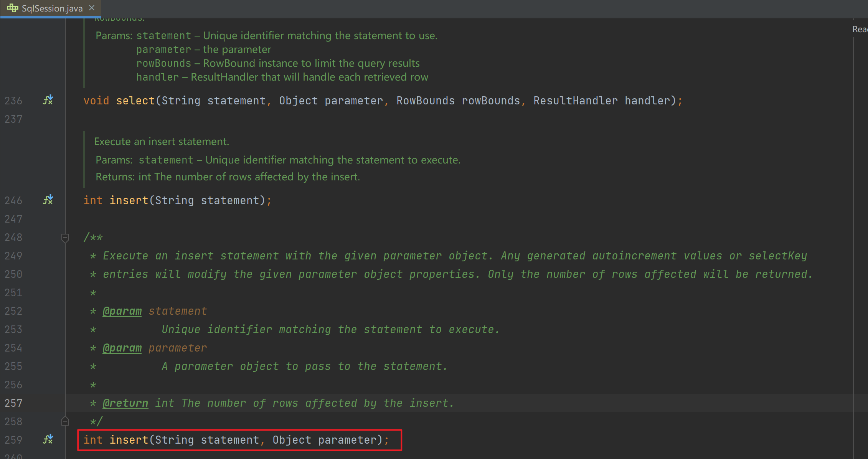Click implemented-method gutter icon at line 259
Image resolution: width=868 pixels, height=459 pixels.
click(48, 439)
